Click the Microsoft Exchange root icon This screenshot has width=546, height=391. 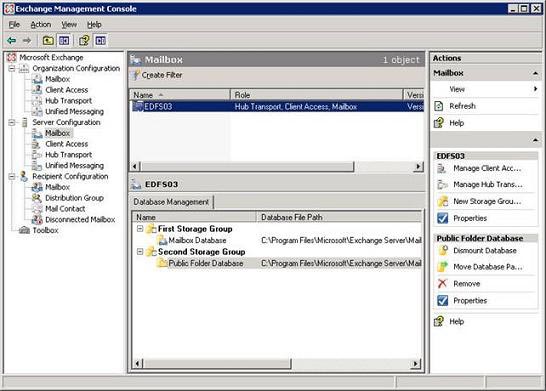[x=12, y=57]
